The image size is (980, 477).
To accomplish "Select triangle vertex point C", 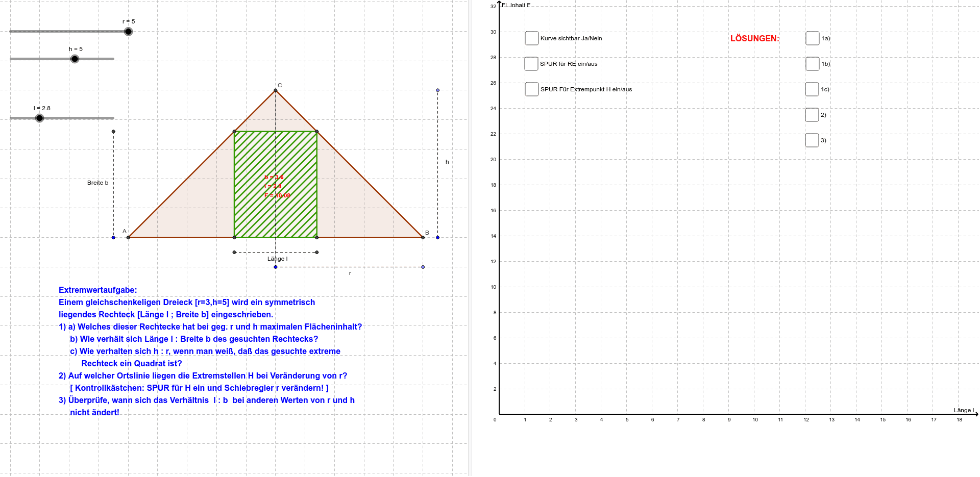I will (x=276, y=90).
